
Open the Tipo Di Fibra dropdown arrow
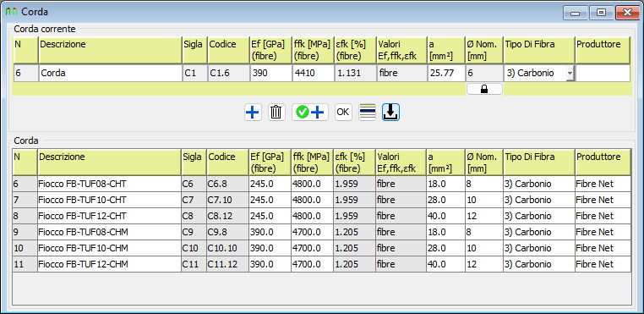click(570, 74)
